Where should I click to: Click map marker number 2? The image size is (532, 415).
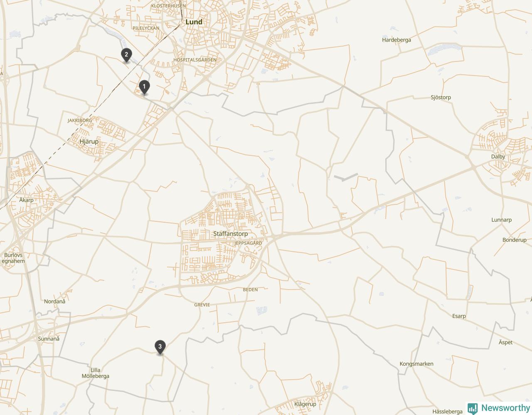point(126,55)
